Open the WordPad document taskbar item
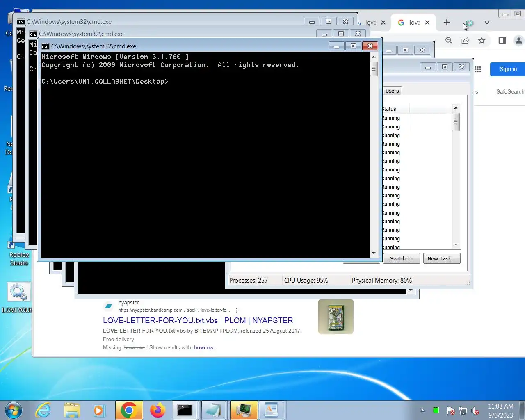The image size is (525, 420). [271, 410]
